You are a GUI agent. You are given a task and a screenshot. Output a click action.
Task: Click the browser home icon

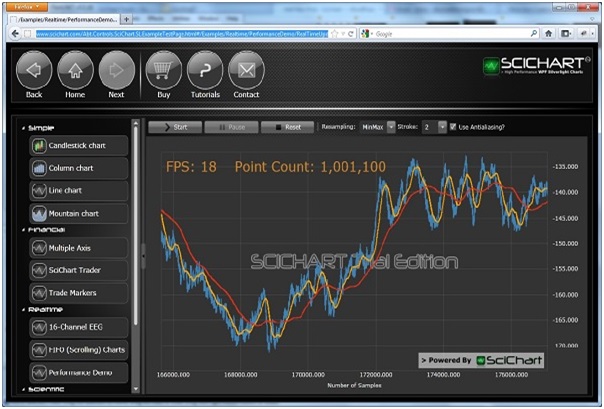tap(549, 34)
